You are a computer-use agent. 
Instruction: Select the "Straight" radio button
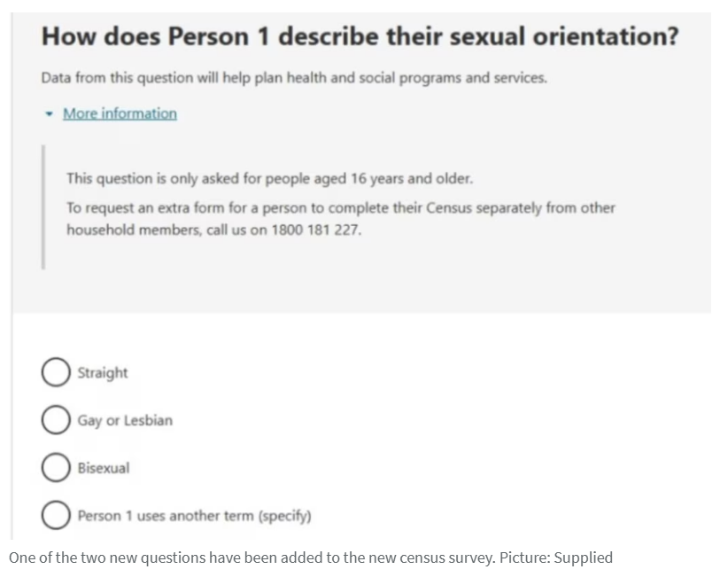[55, 373]
